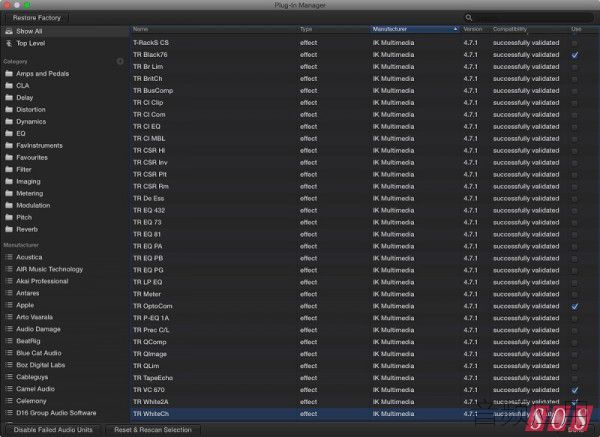
Task: Click the search magnifier icon
Action: 469,17
